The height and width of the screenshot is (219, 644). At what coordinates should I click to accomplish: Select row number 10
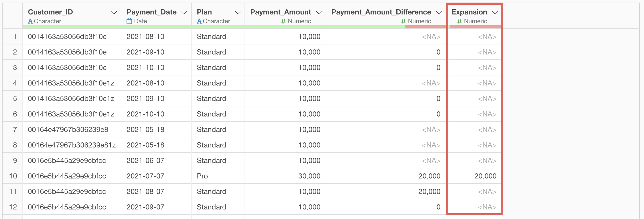[13, 176]
